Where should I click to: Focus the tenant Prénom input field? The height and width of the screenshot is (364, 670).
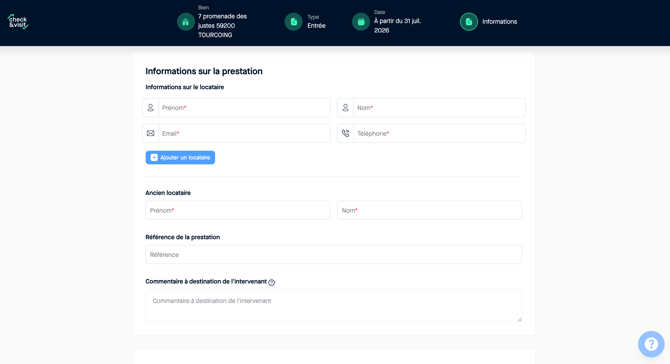pos(244,108)
